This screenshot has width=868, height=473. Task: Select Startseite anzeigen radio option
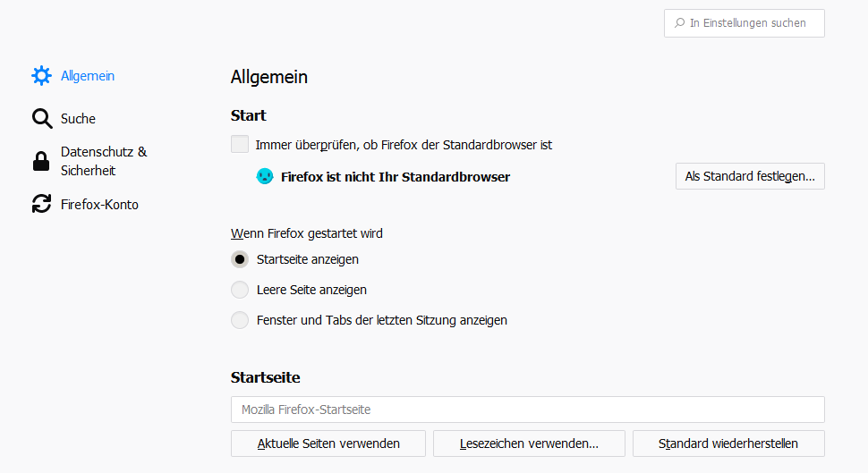click(x=240, y=259)
